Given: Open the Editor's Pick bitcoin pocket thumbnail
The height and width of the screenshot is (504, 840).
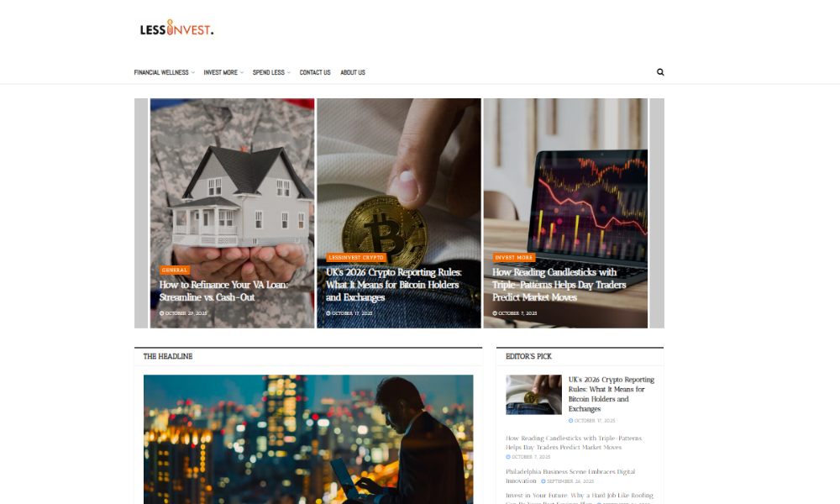Looking at the screenshot, I should click(533, 395).
